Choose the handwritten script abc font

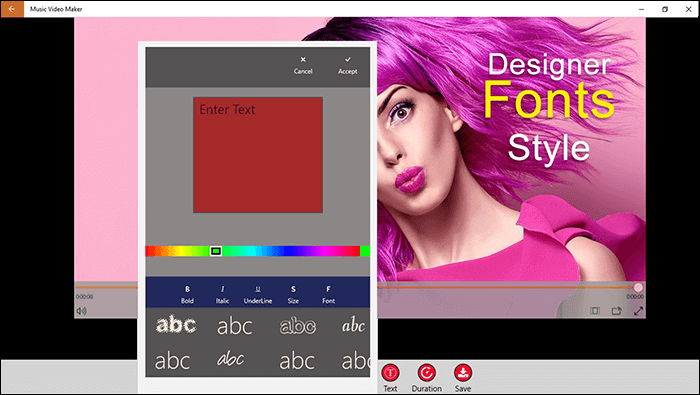(x=231, y=358)
